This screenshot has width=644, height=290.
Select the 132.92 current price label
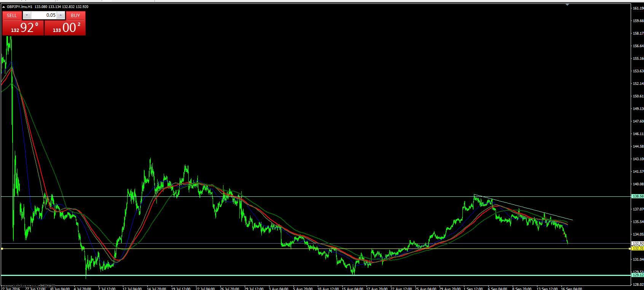638,243
